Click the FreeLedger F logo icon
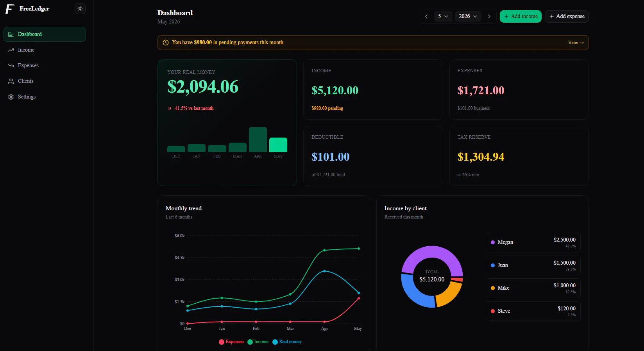The image size is (644, 351). [x=10, y=9]
